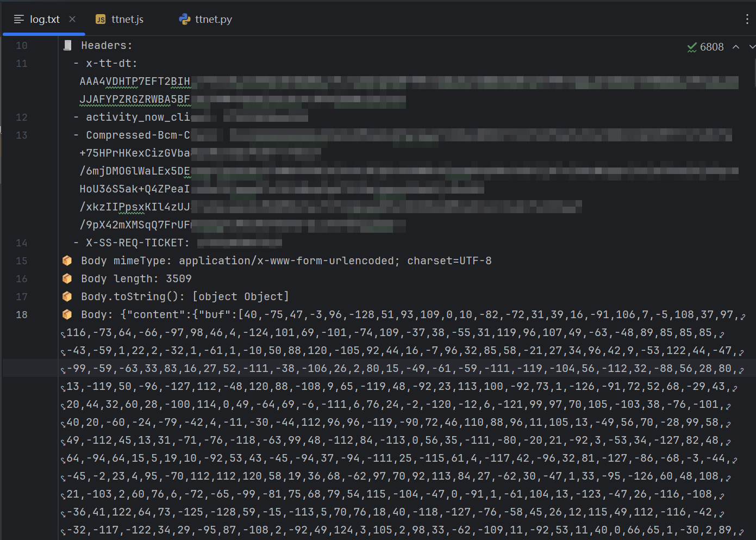Click the 'JJAFYPZRGZRWBA5BF' value text
Screen dimensions: 756x540
(135, 100)
